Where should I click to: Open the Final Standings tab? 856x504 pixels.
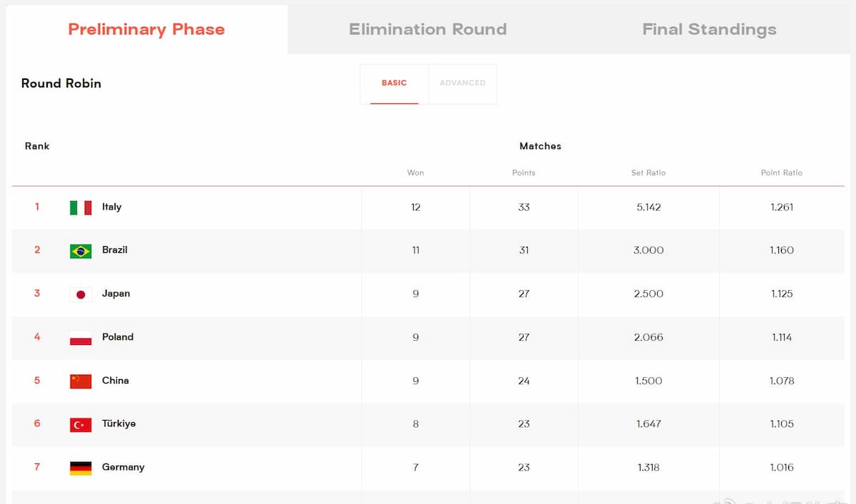click(709, 29)
